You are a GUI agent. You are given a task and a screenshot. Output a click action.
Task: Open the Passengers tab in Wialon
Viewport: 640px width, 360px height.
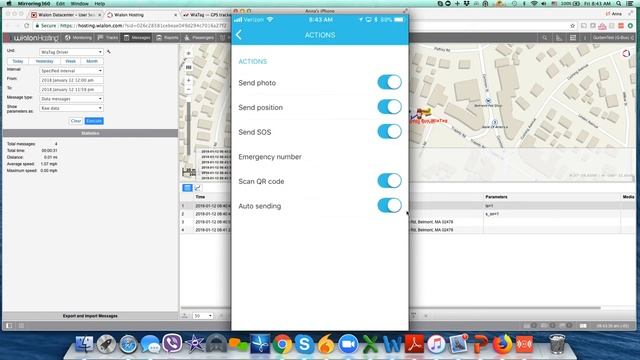pyautogui.click(x=199, y=38)
